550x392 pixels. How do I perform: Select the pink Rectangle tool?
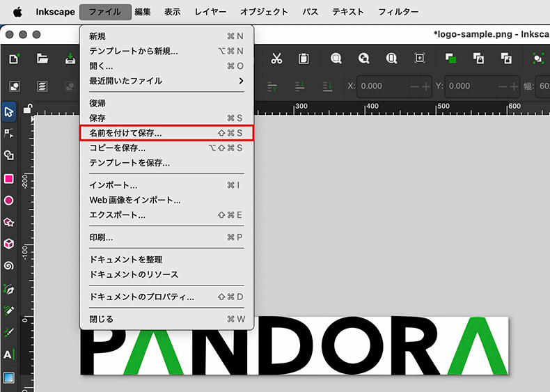9,179
